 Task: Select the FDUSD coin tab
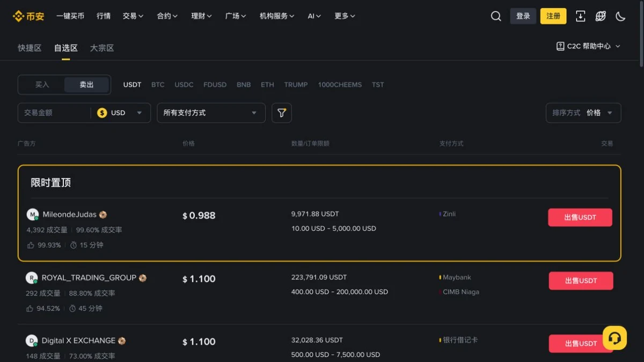(x=215, y=85)
